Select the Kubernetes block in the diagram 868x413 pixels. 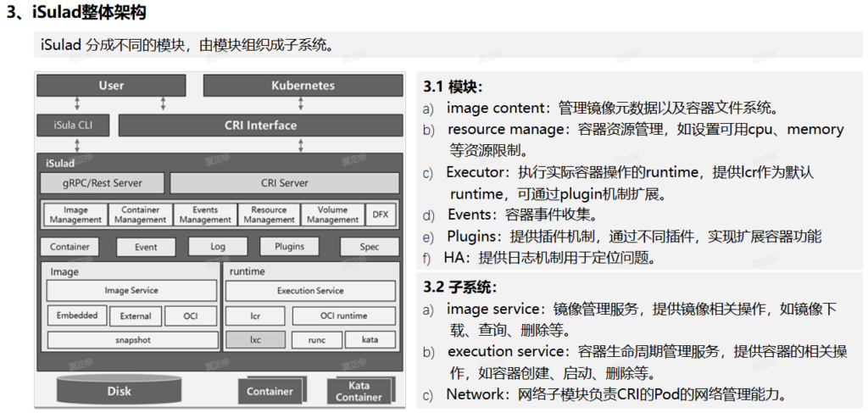(303, 86)
